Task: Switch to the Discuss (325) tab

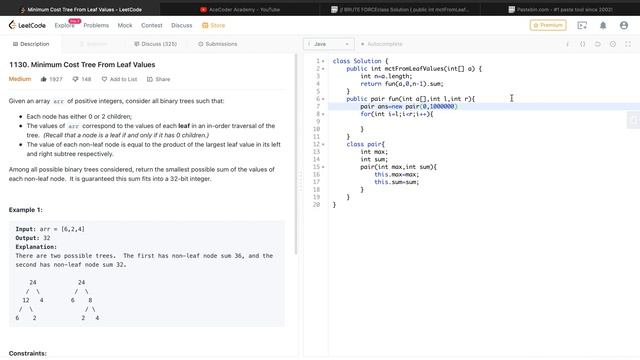Action: [156, 44]
